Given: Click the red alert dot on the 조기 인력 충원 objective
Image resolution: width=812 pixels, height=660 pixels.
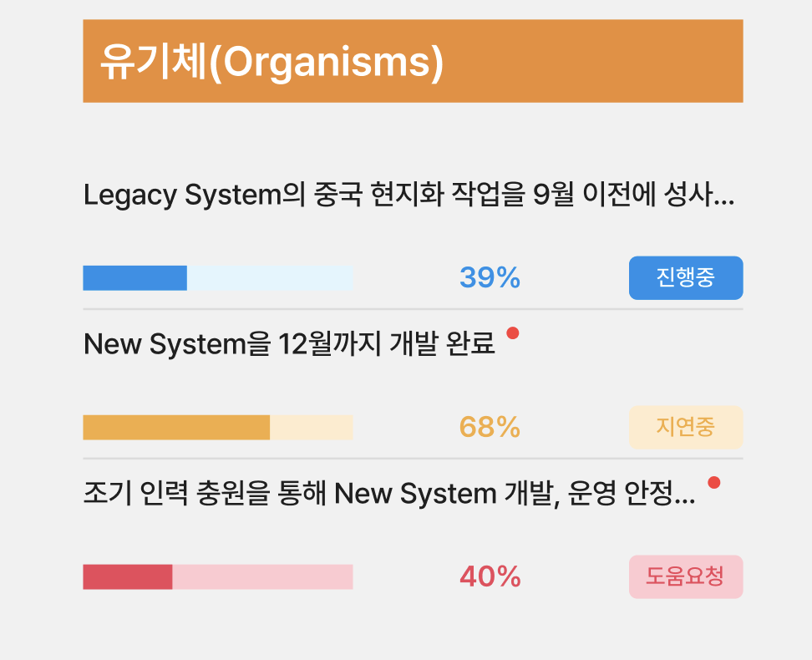Looking at the screenshot, I should (716, 481).
